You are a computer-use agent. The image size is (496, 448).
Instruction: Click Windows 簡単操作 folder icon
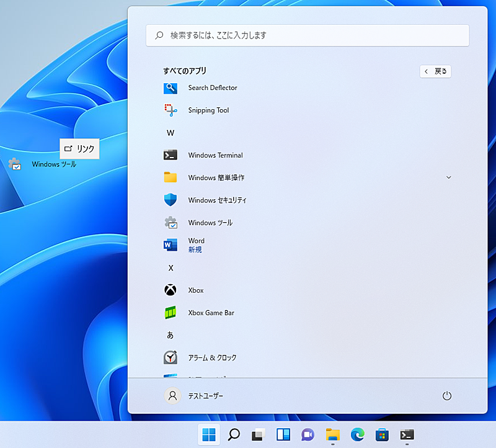[170, 177]
